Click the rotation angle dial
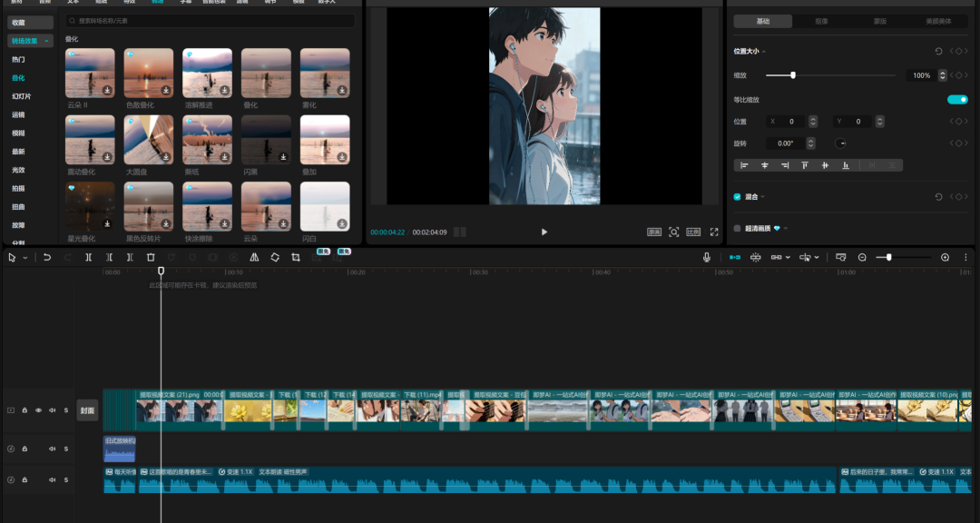 (840, 143)
